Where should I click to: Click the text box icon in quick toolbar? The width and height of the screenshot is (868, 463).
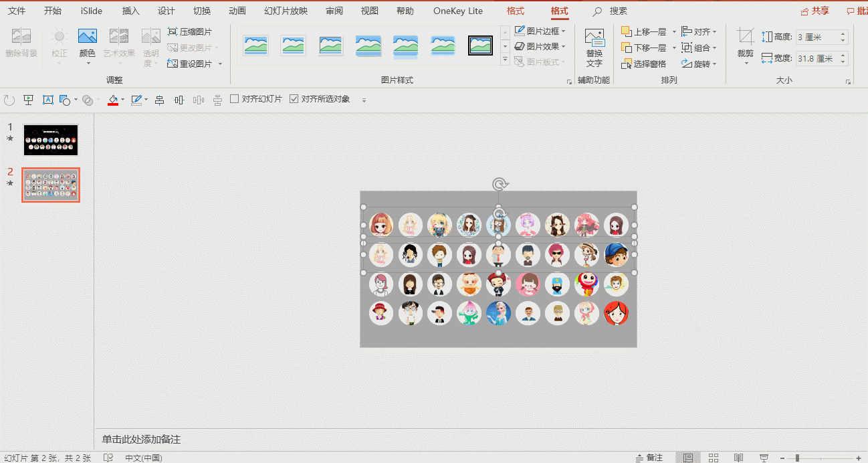pyautogui.click(x=48, y=100)
